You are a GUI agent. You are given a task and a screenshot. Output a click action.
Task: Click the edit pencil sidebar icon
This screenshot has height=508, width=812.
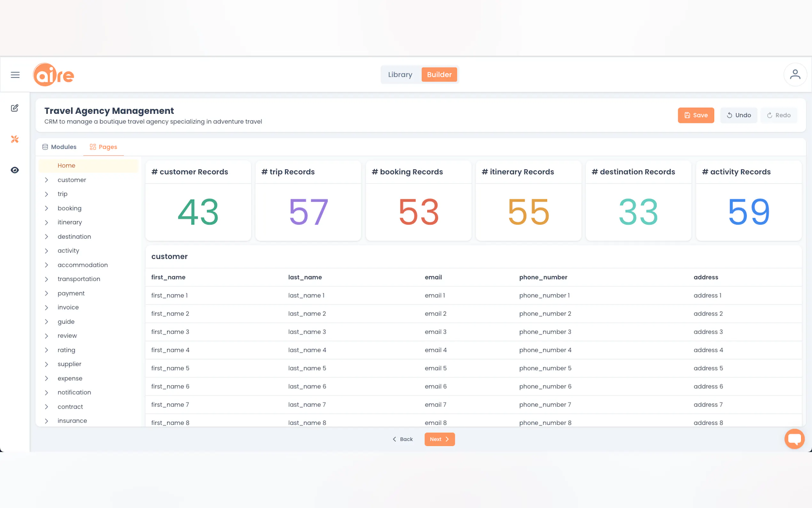point(14,108)
